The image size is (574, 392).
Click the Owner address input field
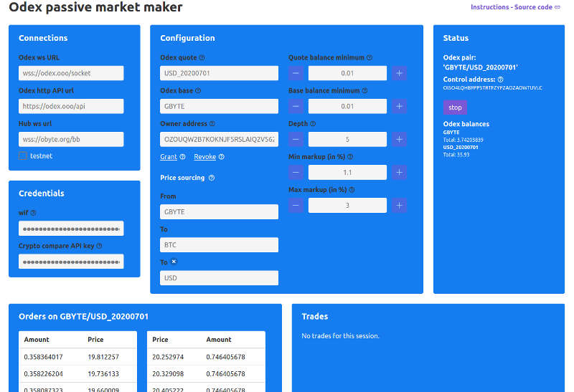[x=219, y=139]
